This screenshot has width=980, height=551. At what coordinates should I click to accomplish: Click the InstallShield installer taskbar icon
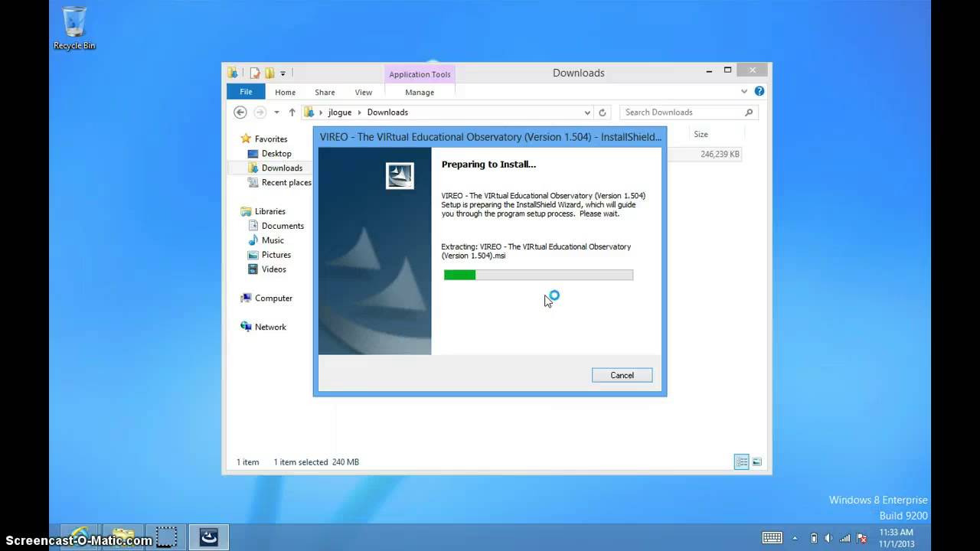coord(209,536)
